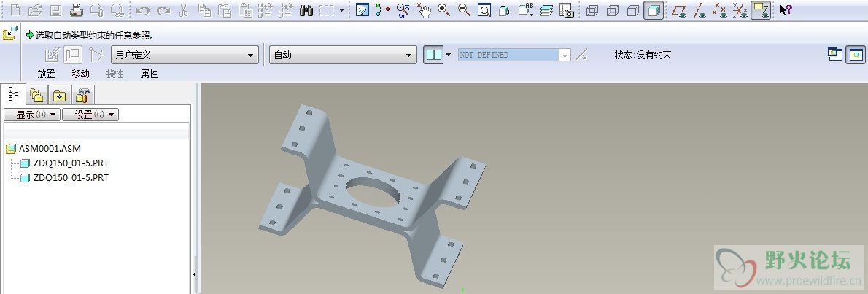Send the model as mail attachment

97,10
